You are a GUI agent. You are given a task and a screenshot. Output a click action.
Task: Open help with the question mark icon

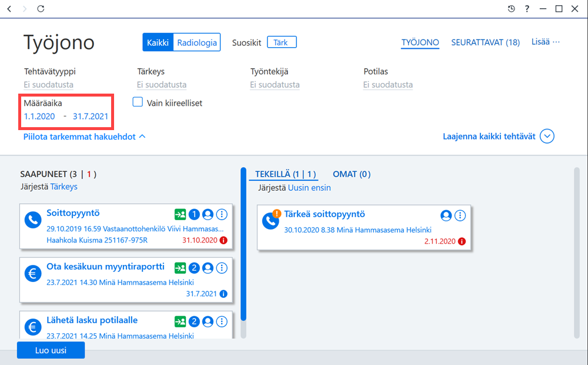click(x=527, y=9)
